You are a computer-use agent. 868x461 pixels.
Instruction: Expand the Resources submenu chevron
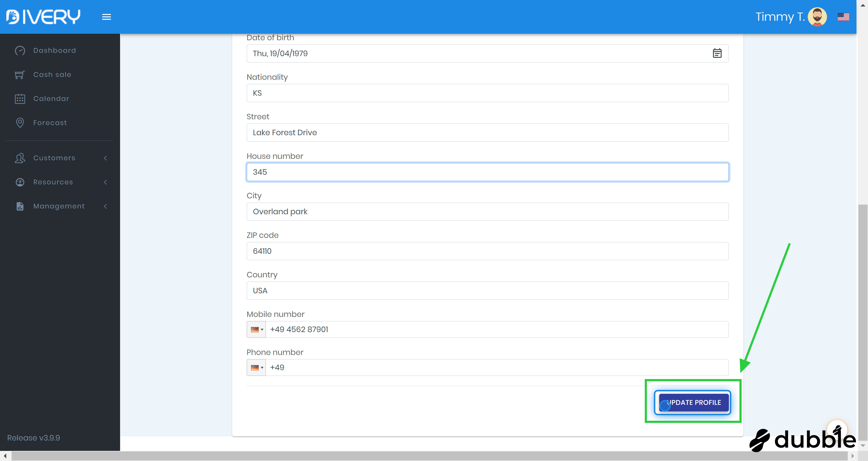pos(105,182)
